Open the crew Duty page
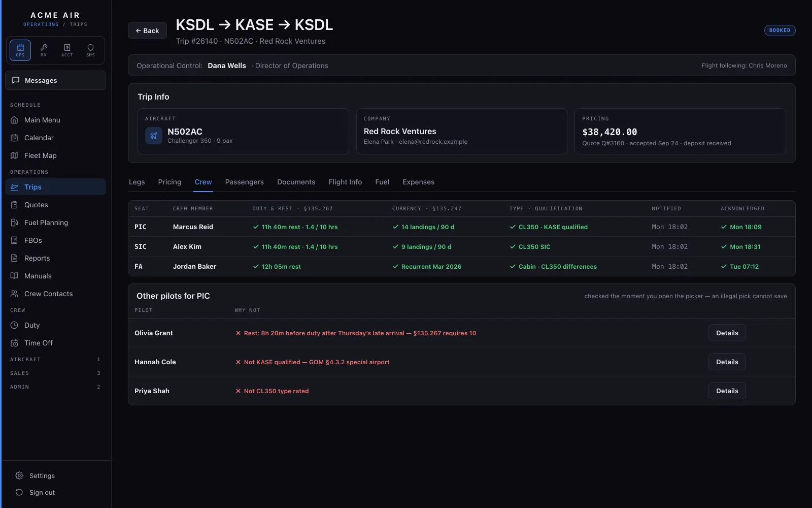 (56, 325)
